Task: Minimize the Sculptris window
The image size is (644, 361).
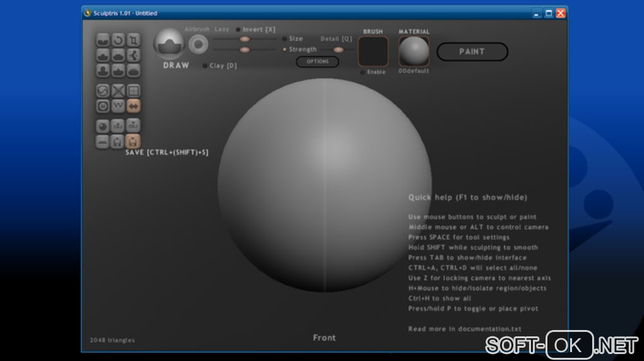Action: pos(537,13)
